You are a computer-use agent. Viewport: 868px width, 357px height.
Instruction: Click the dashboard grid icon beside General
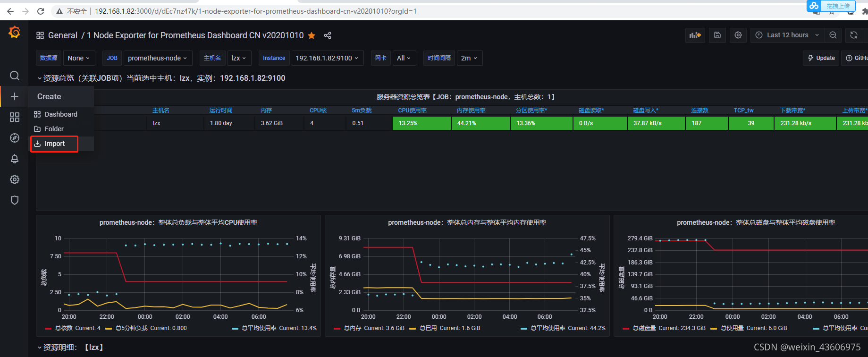[x=40, y=35]
